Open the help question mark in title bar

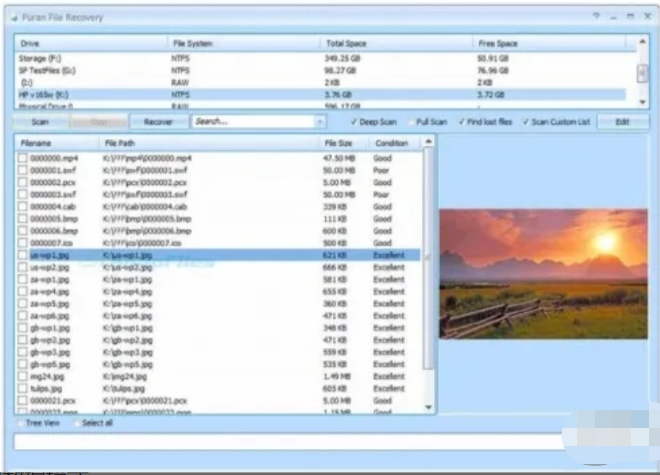596,18
